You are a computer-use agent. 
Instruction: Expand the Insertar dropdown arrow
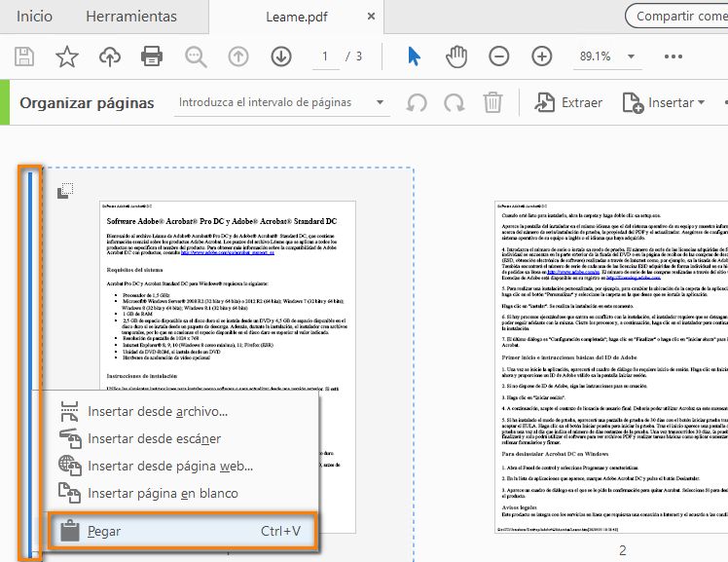(x=701, y=102)
